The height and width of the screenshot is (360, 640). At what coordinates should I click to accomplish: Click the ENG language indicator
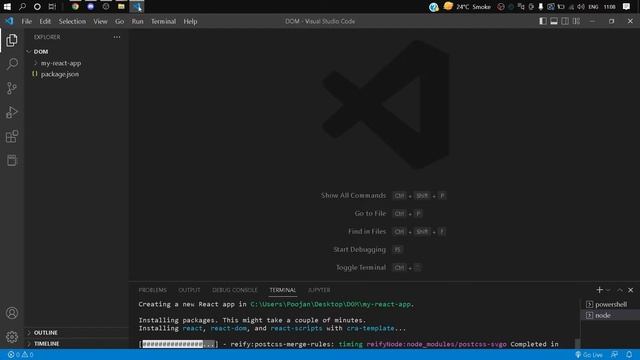pyautogui.click(x=593, y=7)
